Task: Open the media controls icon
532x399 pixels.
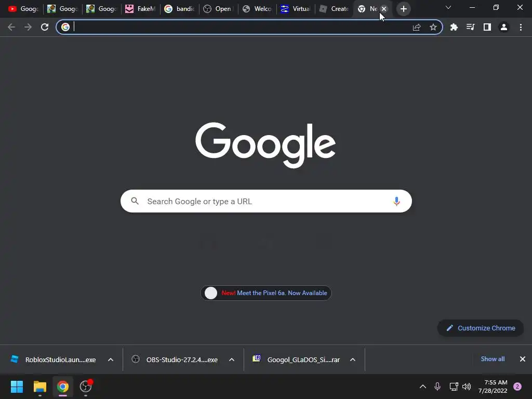Action: click(x=471, y=27)
